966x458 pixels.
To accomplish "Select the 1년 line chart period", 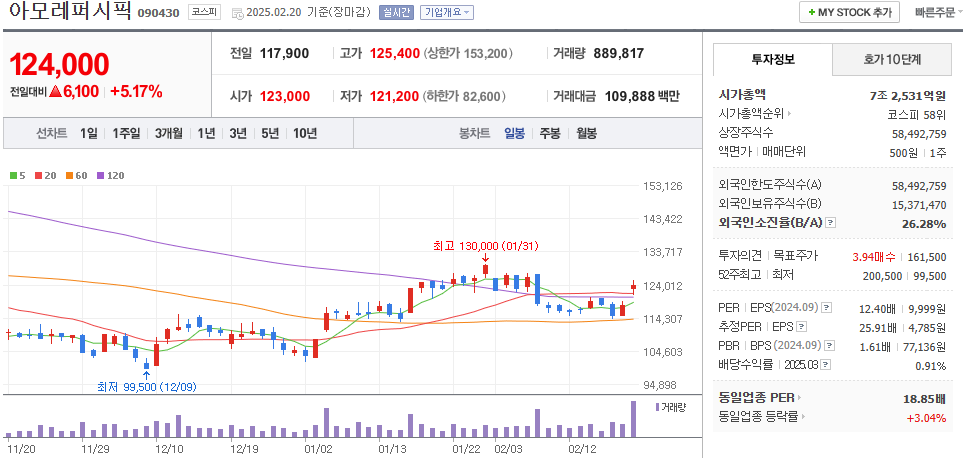I will click(206, 133).
